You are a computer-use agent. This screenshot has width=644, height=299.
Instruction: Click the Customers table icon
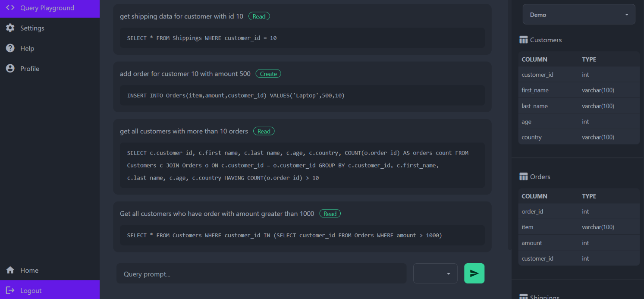[x=524, y=40]
